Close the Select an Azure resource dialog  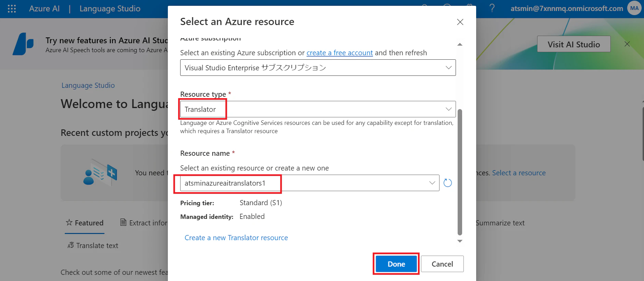tap(460, 22)
